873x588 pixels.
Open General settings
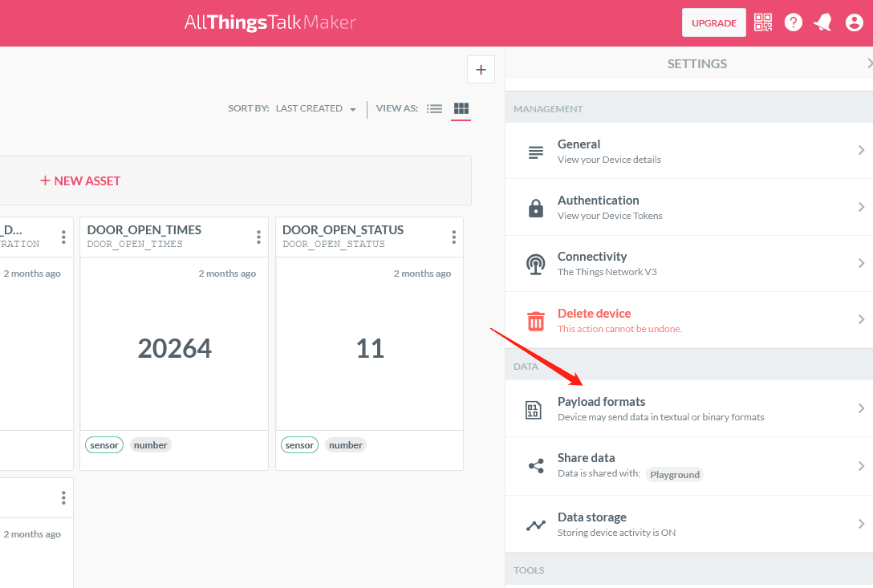[x=688, y=151]
